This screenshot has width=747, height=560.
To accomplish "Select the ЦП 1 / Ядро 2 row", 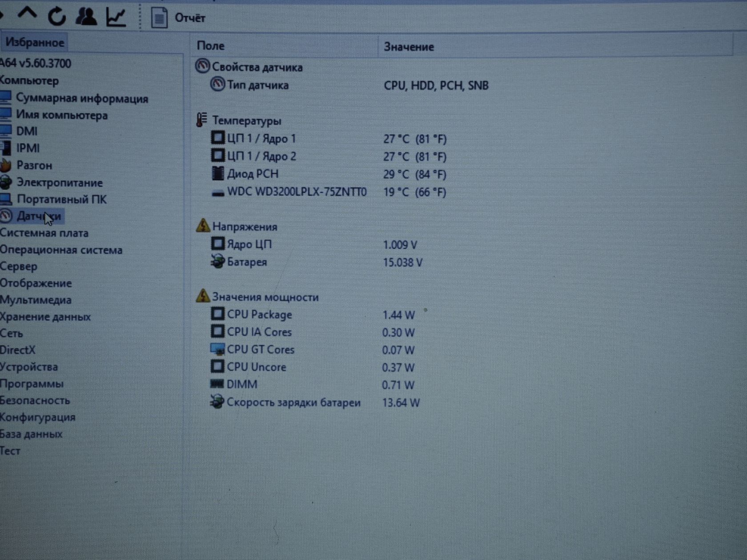I will tap(328, 156).
